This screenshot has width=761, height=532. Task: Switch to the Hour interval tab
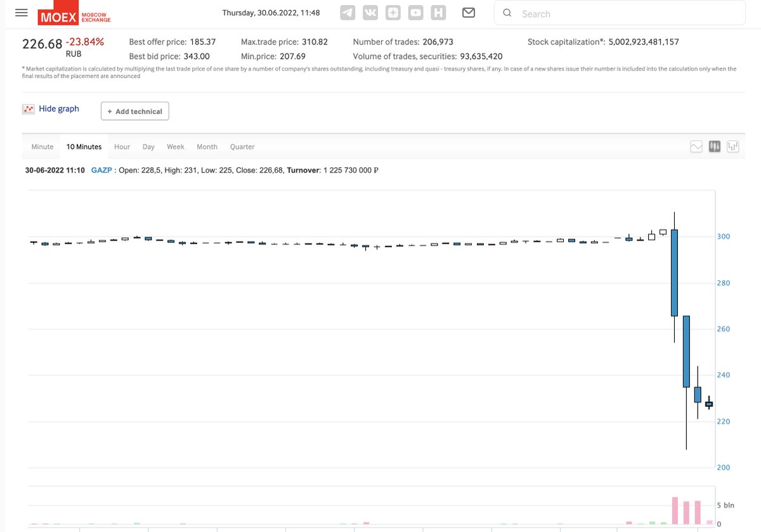(122, 146)
